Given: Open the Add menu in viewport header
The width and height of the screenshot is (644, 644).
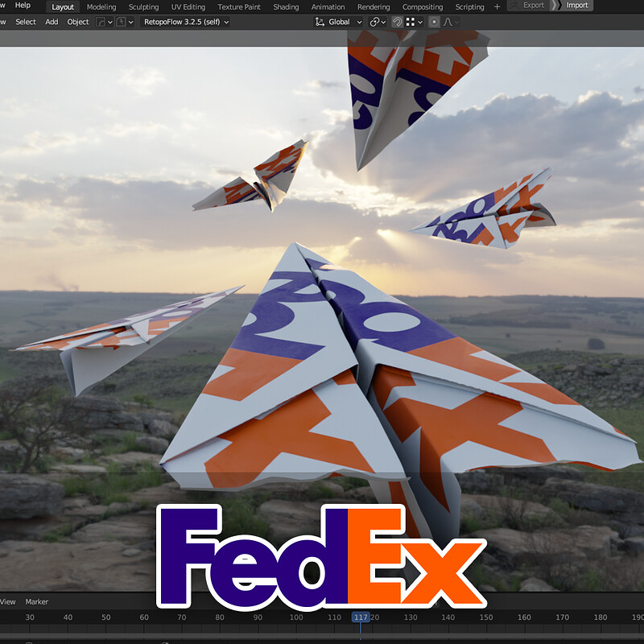Looking at the screenshot, I should click(52, 22).
